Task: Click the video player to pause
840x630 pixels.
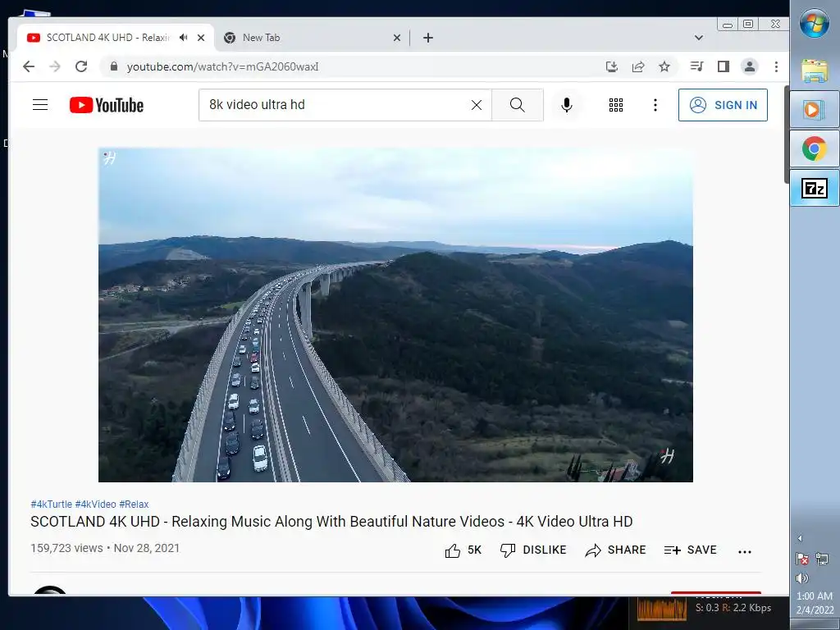Action: pyautogui.click(x=395, y=315)
